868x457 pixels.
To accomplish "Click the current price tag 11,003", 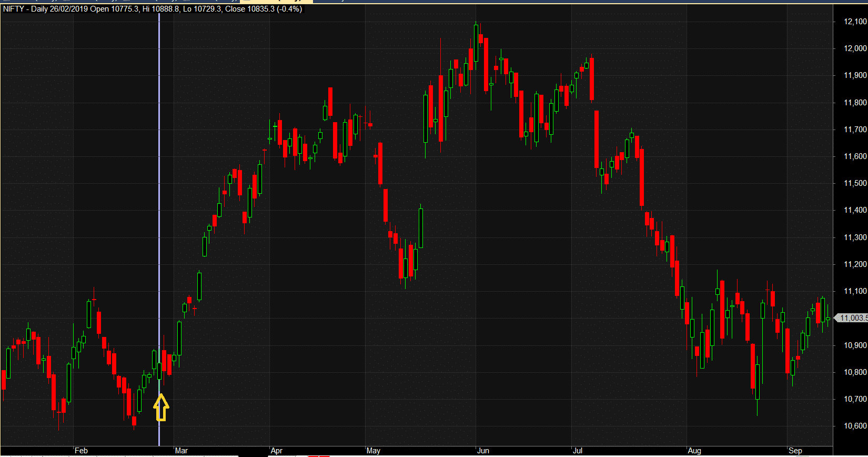I will 853,318.
